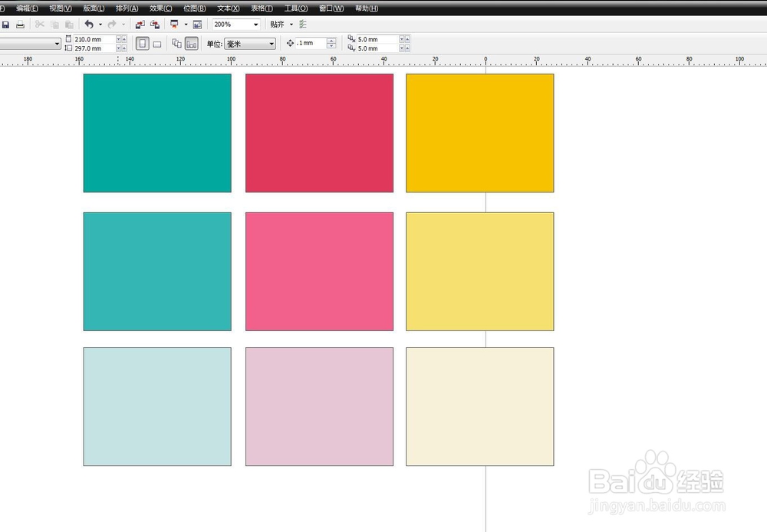The image size is (767, 532).
Task: Click the Welcome screen icon
Action: point(198,25)
